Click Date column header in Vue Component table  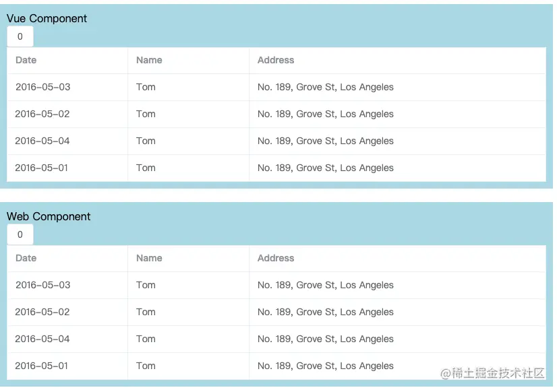(26, 60)
